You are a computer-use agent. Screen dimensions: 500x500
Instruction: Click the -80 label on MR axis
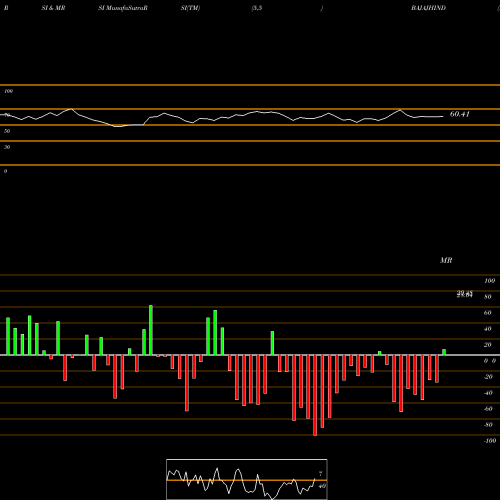coord(488,425)
